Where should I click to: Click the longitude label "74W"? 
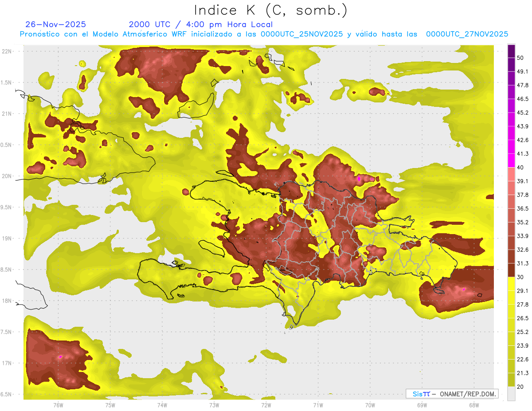pyautogui.click(x=162, y=405)
